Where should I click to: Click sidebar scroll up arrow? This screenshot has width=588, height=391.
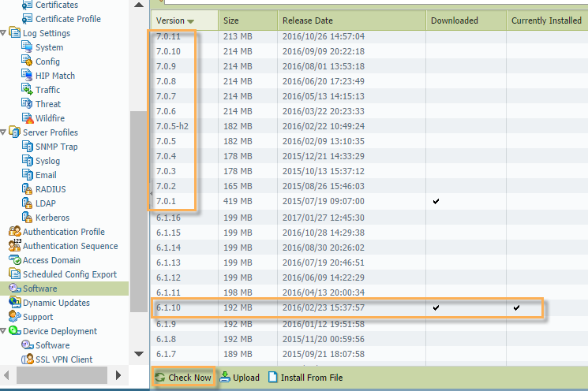point(139,5)
